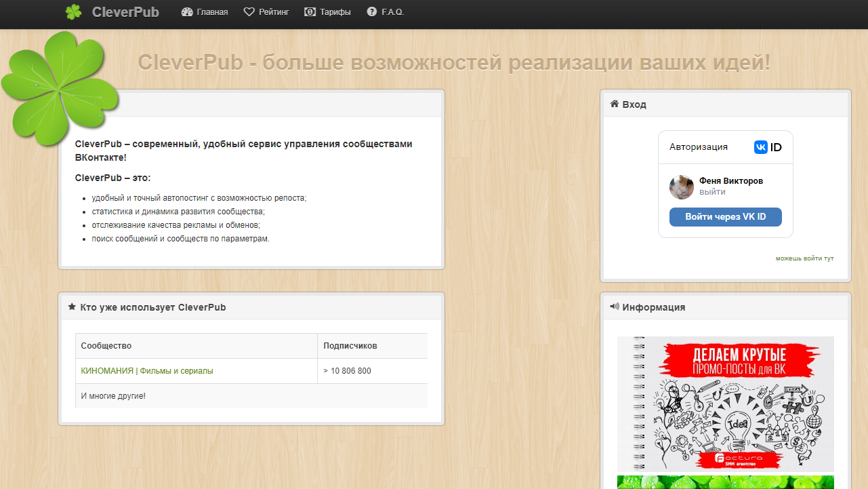Follow the можешь войти тут link

804,258
